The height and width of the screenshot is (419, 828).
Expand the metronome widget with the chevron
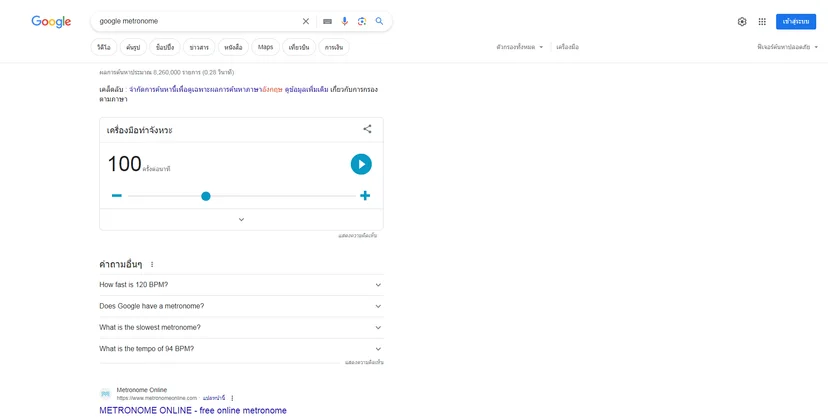pos(241,220)
